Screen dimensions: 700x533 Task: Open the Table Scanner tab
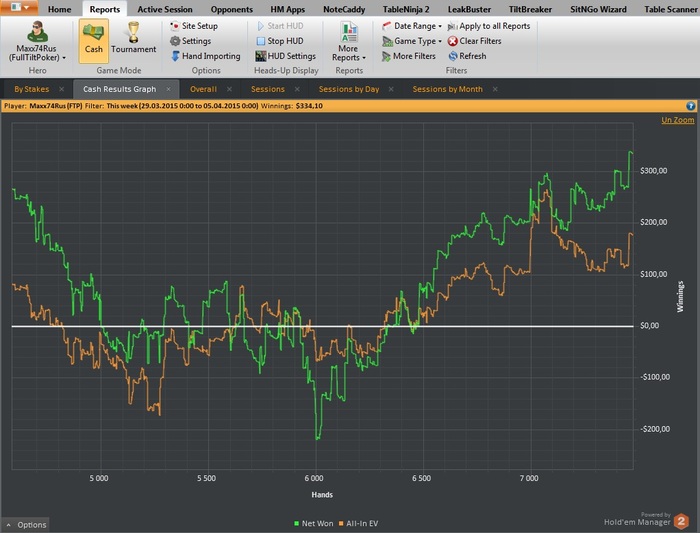coord(670,9)
